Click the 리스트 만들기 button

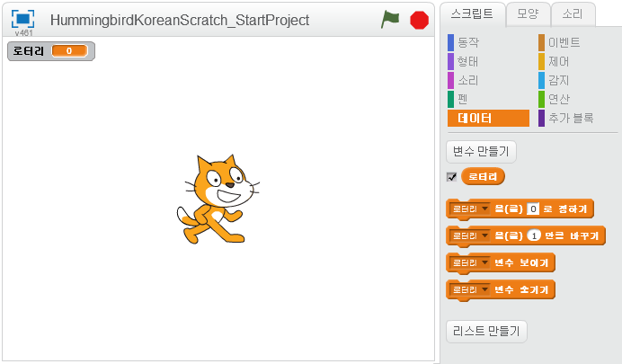pos(486,331)
